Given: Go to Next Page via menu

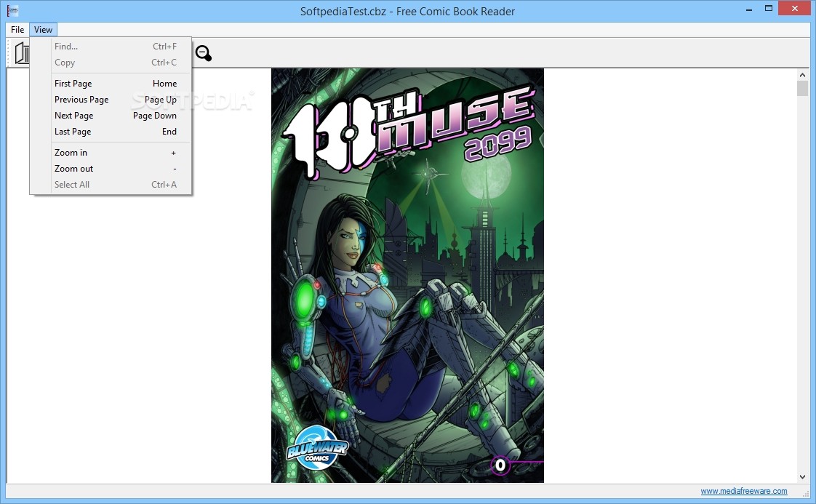Looking at the screenshot, I should pos(111,116).
